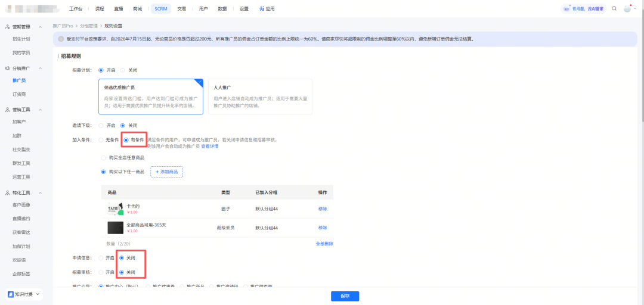Open 企微标签 in the sidebar
Screen dimensions: 644x305
click(21, 274)
